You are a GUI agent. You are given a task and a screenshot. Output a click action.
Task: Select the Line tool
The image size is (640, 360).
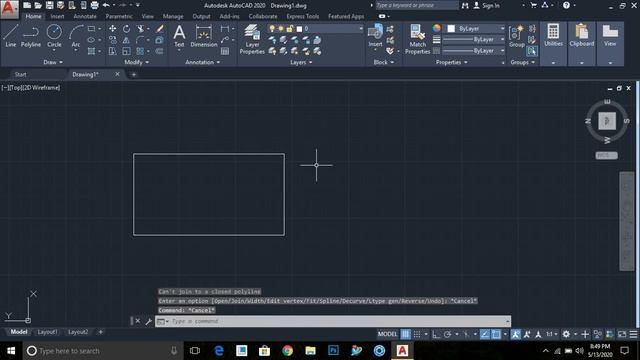11,36
